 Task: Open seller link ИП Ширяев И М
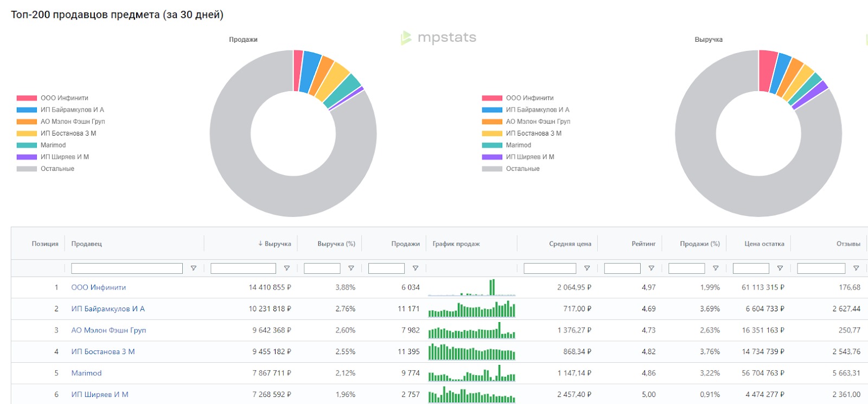point(100,395)
